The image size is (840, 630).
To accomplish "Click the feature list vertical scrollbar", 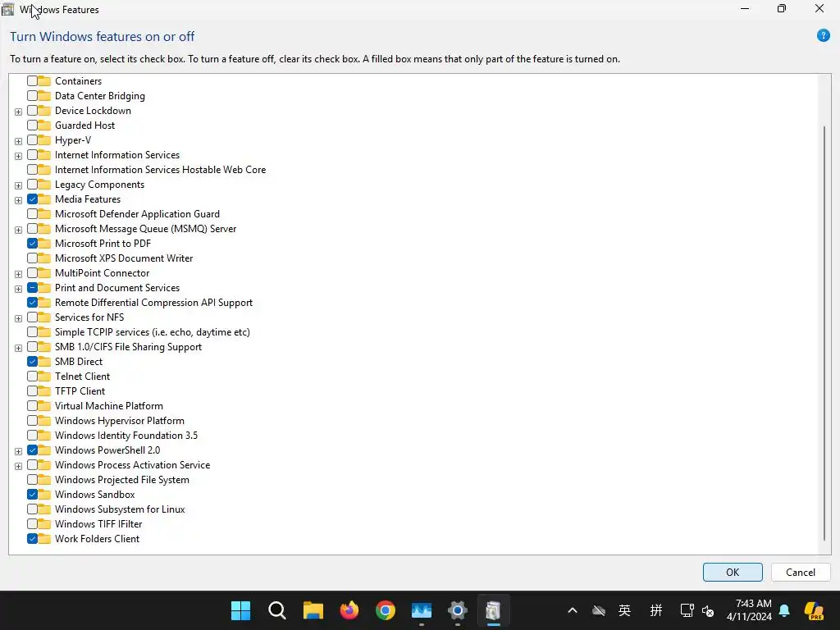I will click(x=824, y=333).
